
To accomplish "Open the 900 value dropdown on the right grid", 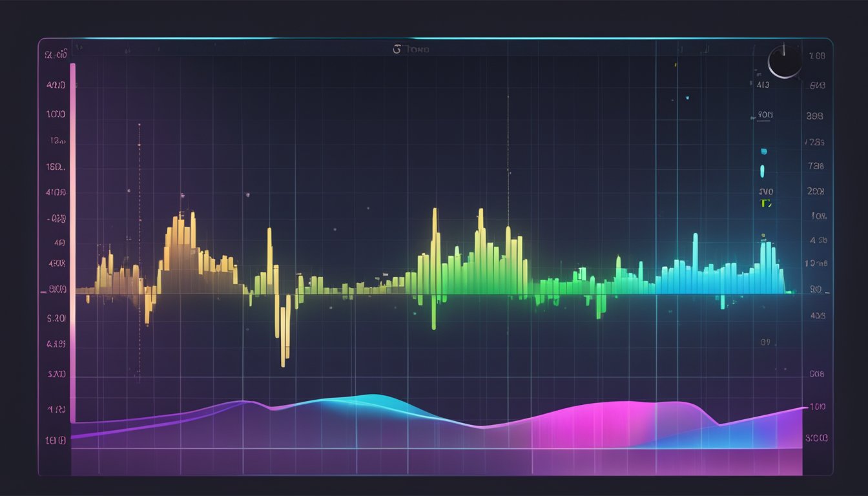I will tap(764, 114).
